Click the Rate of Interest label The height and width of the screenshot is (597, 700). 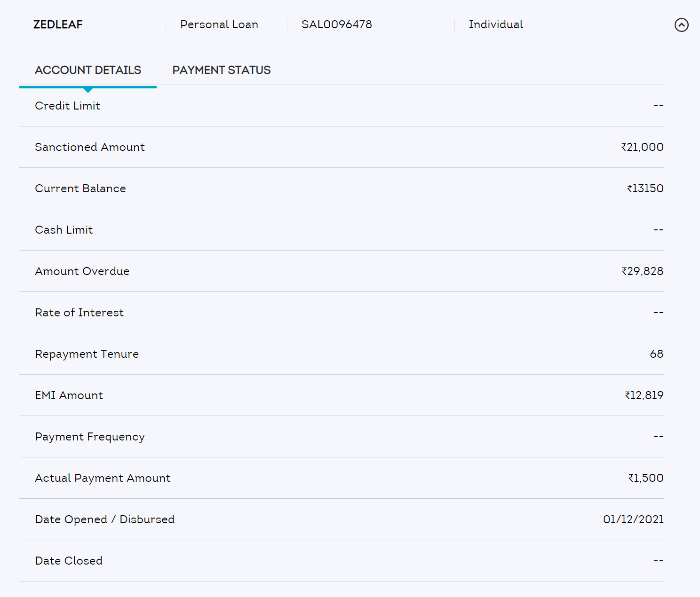click(x=79, y=313)
